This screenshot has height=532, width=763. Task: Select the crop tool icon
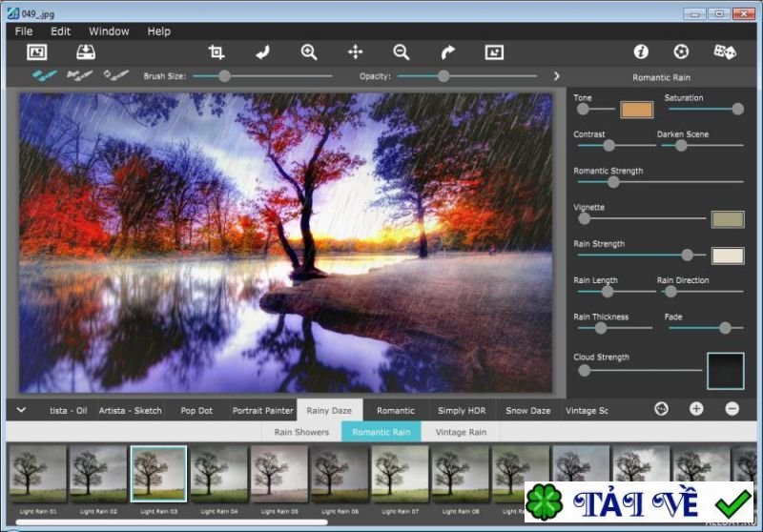point(217,52)
